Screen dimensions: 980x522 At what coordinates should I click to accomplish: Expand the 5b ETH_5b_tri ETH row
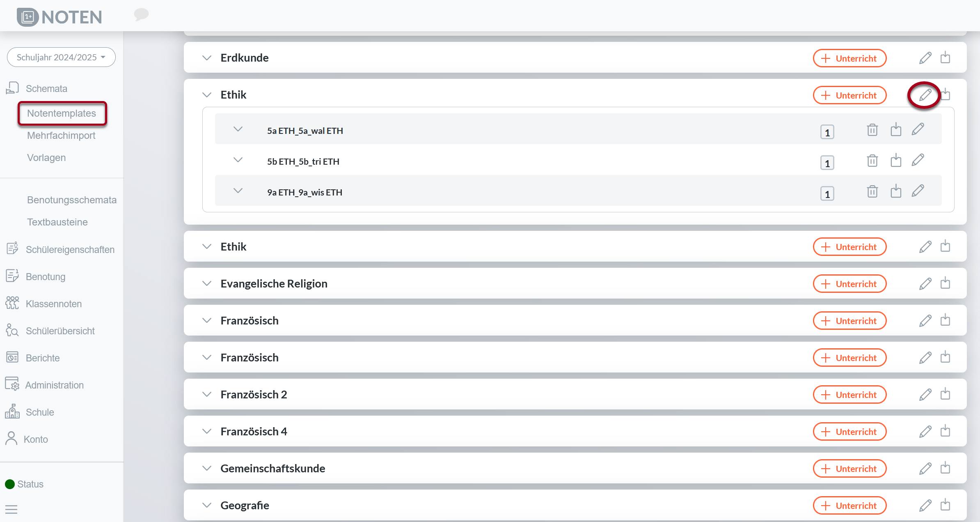238,160
